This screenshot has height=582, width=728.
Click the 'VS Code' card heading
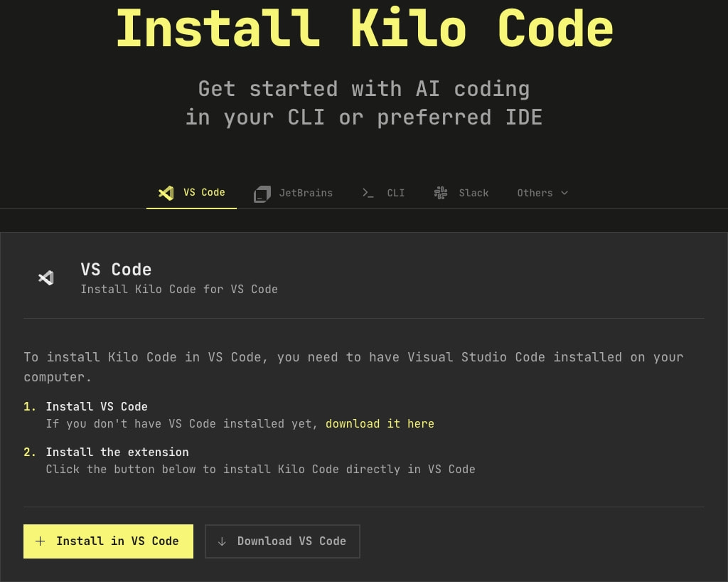(116, 270)
